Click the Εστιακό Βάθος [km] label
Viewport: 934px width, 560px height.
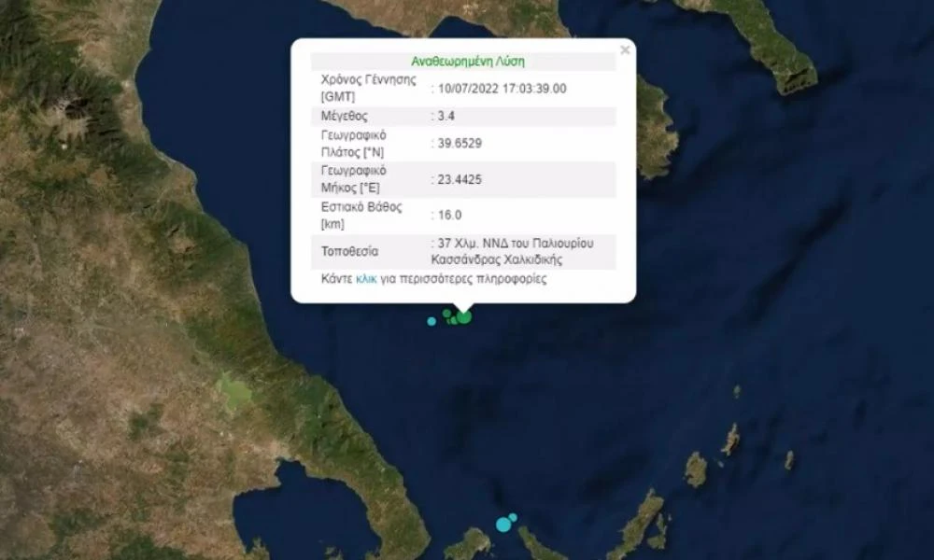(361, 216)
